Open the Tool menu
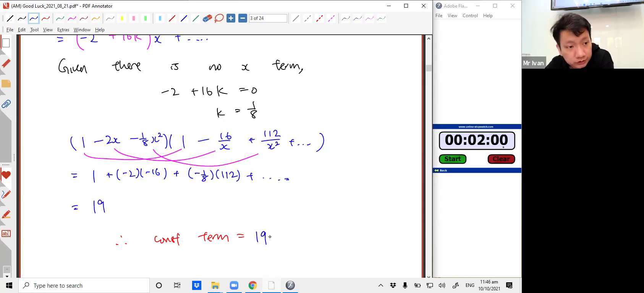The width and height of the screenshot is (644, 293). click(34, 30)
